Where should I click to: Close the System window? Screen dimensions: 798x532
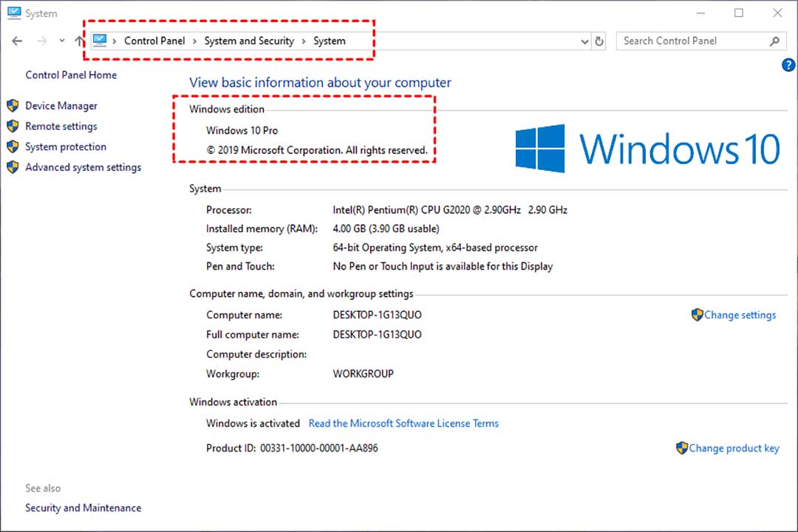point(777,13)
